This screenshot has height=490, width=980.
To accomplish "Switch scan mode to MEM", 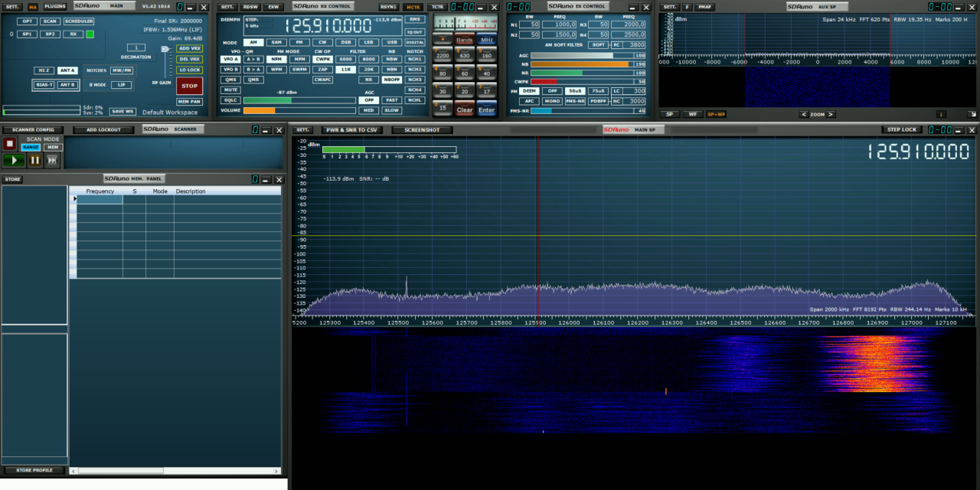I will coord(53,147).
